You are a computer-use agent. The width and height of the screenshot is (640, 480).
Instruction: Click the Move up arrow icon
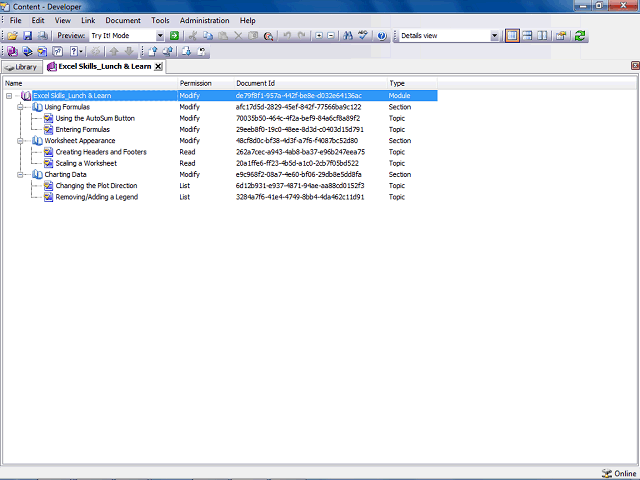click(x=114, y=51)
